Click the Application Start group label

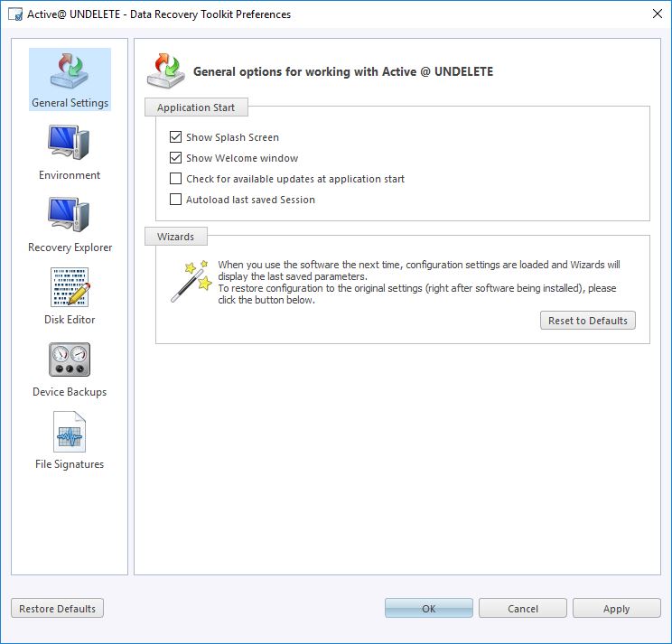pos(196,107)
